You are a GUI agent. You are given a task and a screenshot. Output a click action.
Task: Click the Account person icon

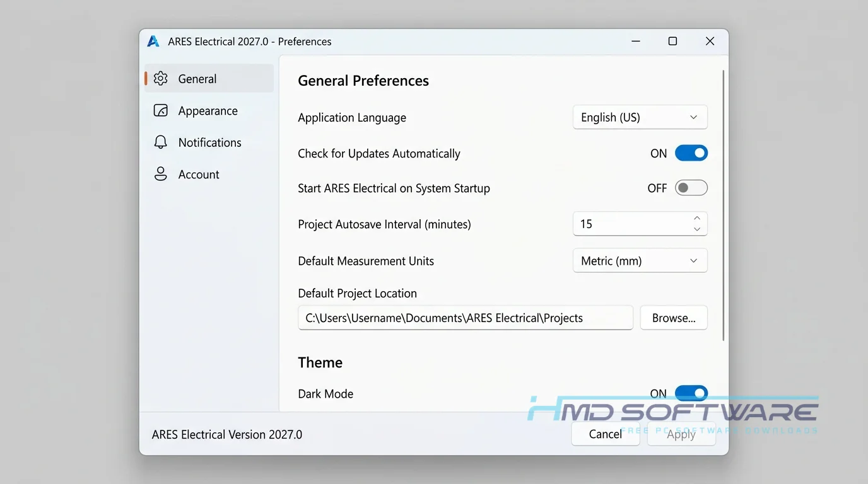coord(161,175)
